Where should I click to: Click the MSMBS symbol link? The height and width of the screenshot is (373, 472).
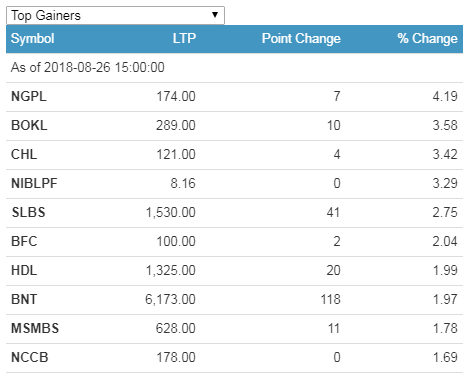pos(35,328)
